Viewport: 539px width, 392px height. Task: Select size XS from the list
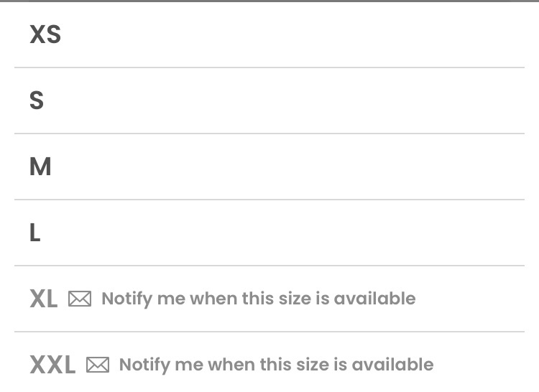(45, 34)
